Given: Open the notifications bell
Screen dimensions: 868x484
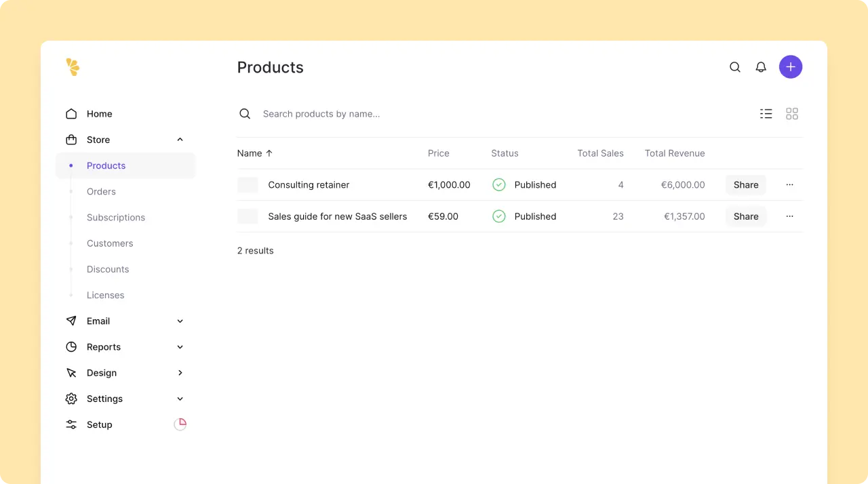Looking at the screenshot, I should pyautogui.click(x=761, y=67).
